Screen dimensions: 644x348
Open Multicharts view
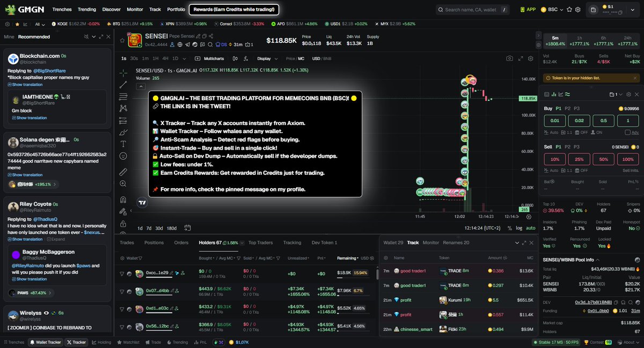tap(210, 58)
